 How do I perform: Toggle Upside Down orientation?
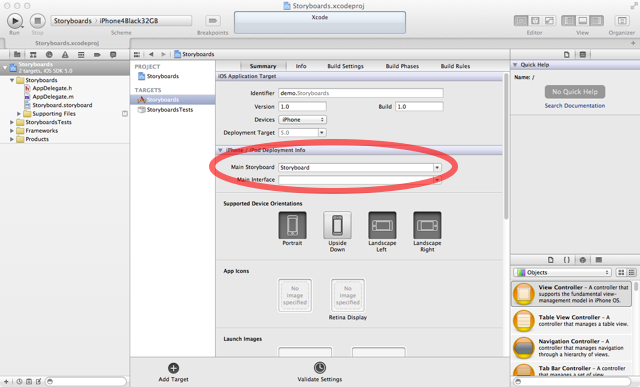[x=337, y=225]
